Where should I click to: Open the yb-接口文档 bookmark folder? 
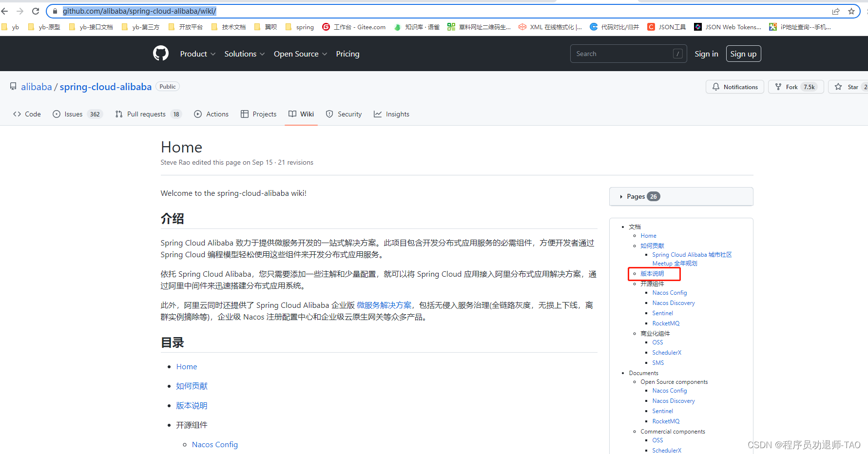coord(91,27)
